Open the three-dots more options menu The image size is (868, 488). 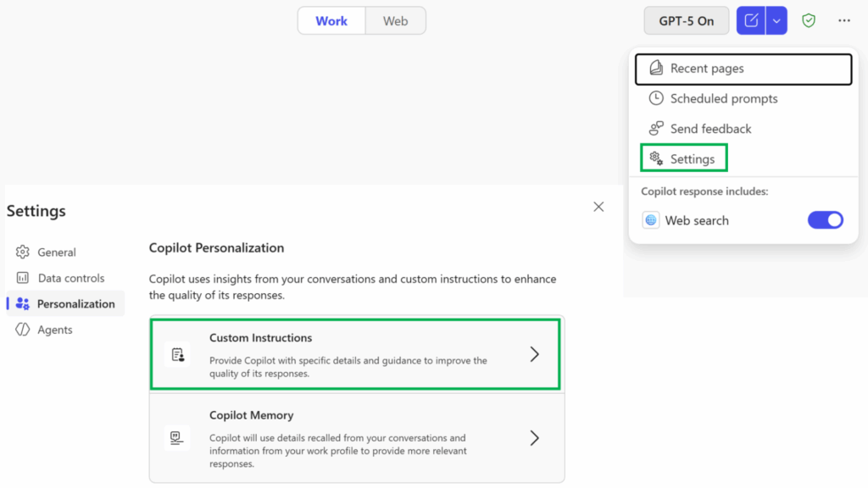843,21
